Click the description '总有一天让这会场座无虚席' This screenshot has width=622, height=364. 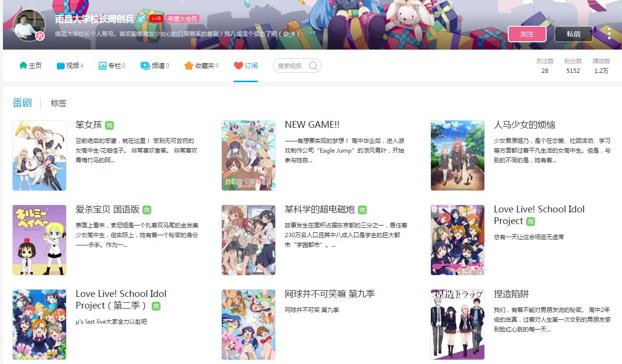point(529,237)
